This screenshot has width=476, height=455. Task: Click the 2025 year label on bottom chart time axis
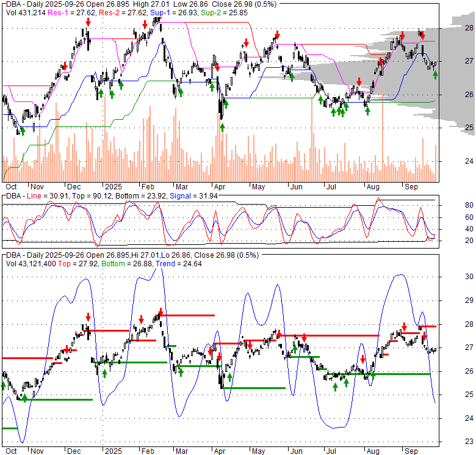click(114, 451)
